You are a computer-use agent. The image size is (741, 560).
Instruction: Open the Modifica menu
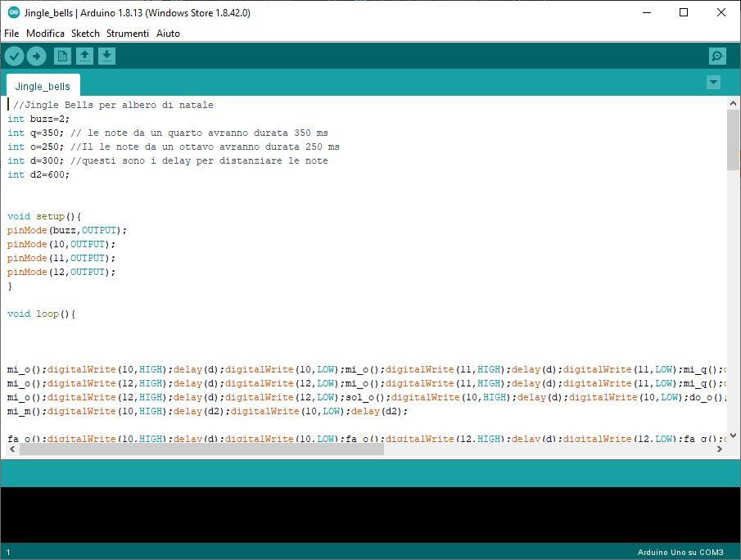click(45, 34)
